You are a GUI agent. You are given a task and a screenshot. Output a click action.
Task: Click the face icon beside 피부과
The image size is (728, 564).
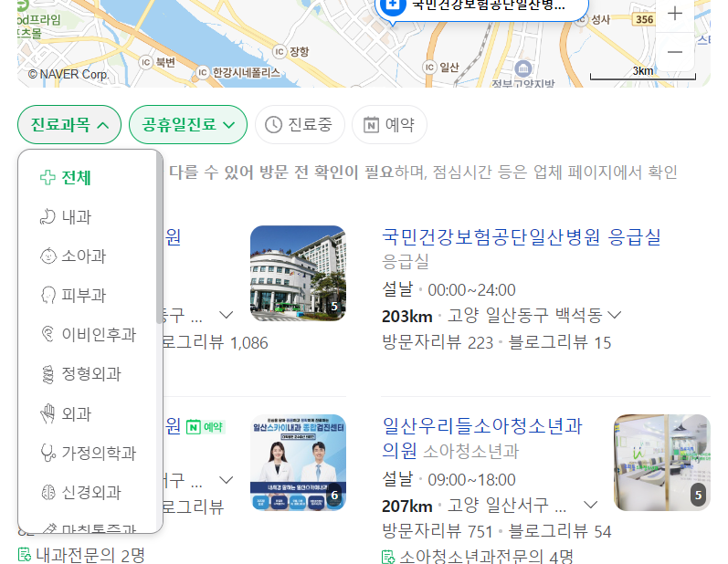point(47,295)
